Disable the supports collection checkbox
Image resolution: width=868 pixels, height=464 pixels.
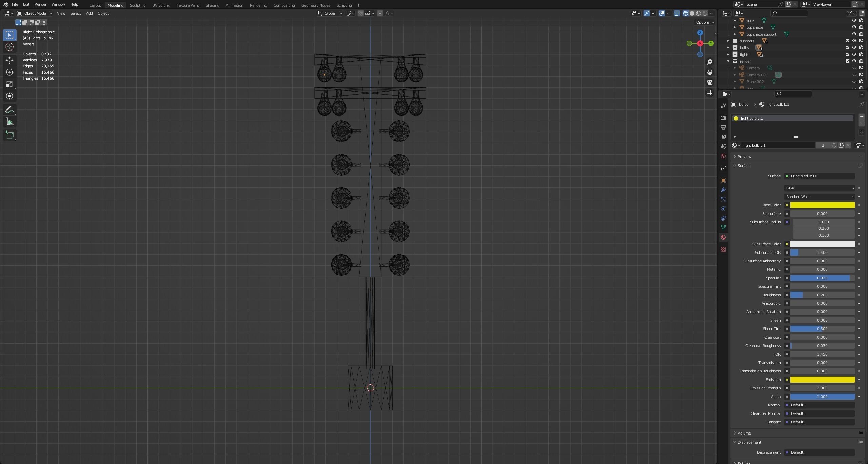tap(847, 41)
